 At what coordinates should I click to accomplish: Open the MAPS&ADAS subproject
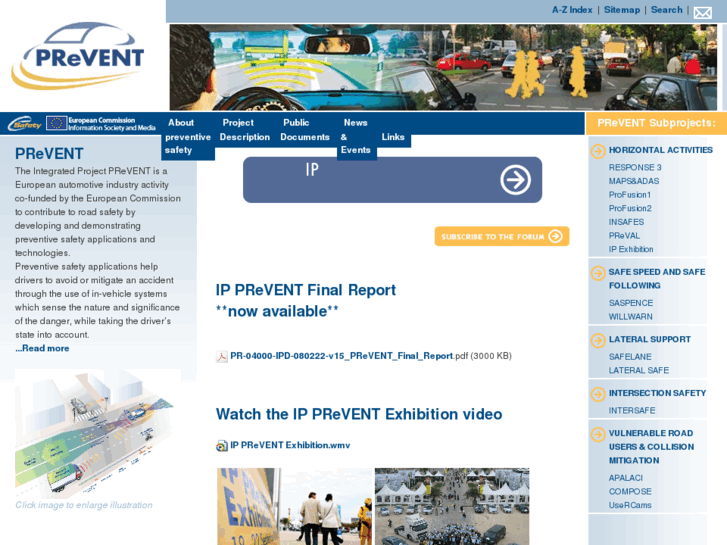633,181
